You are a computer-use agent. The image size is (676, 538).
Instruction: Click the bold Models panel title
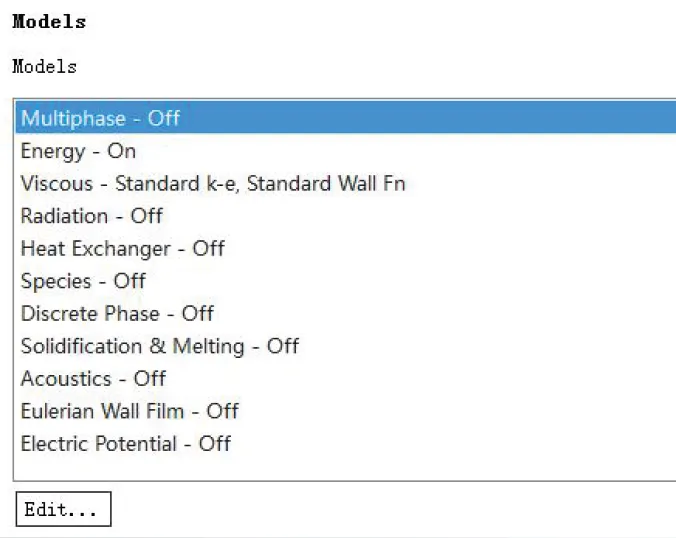point(49,22)
